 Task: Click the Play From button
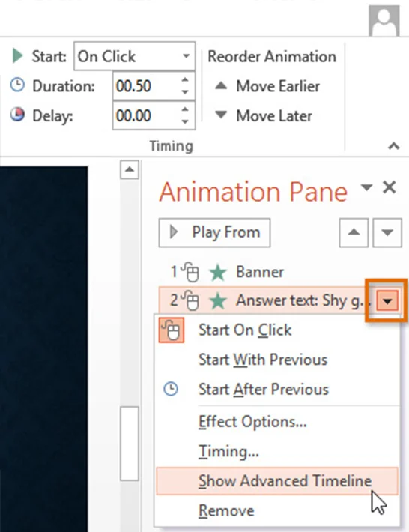click(214, 232)
